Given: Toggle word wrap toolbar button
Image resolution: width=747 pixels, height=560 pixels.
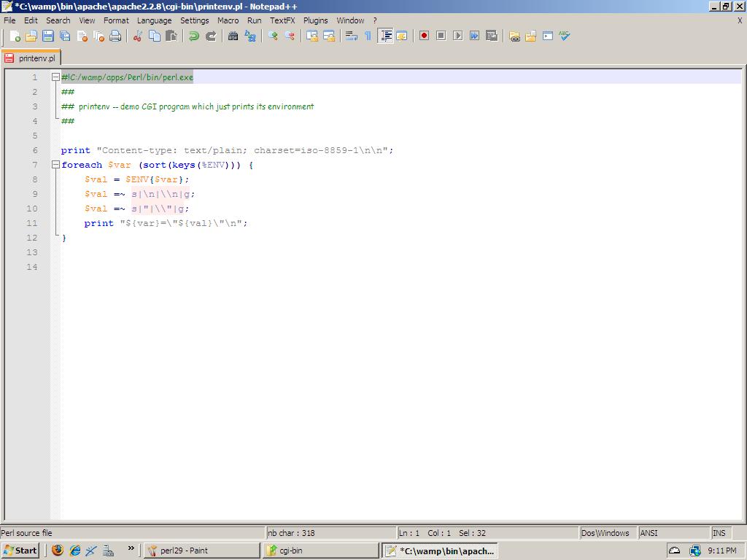Looking at the screenshot, I should pos(352,36).
